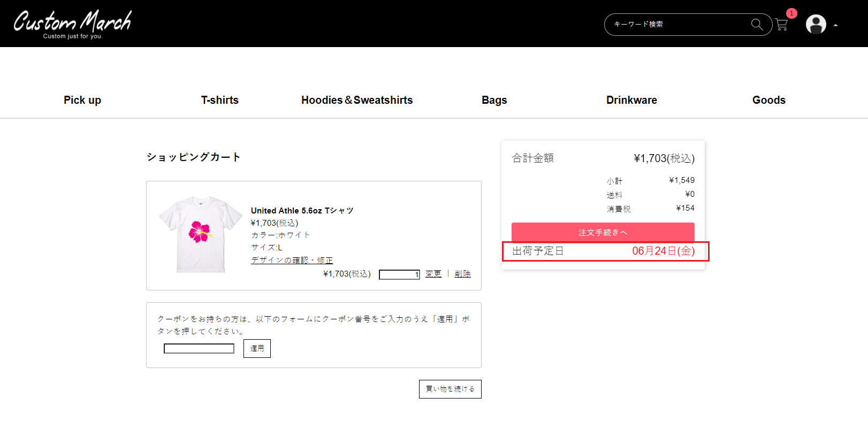
Task: Click the shipping fee value ¥0
Action: tap(690, 194)
